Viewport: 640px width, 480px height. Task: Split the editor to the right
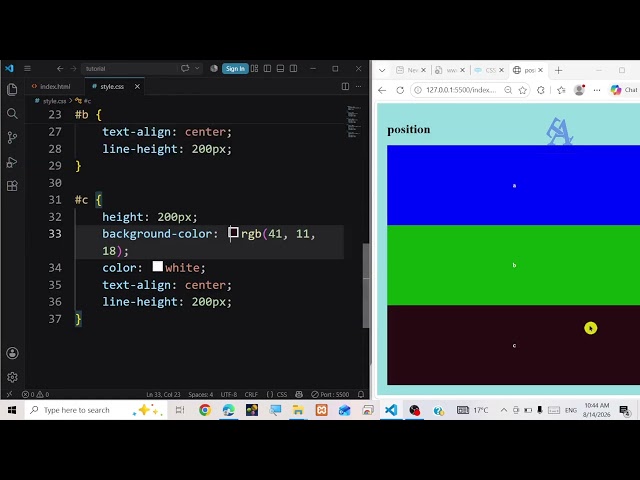[345, 86]
